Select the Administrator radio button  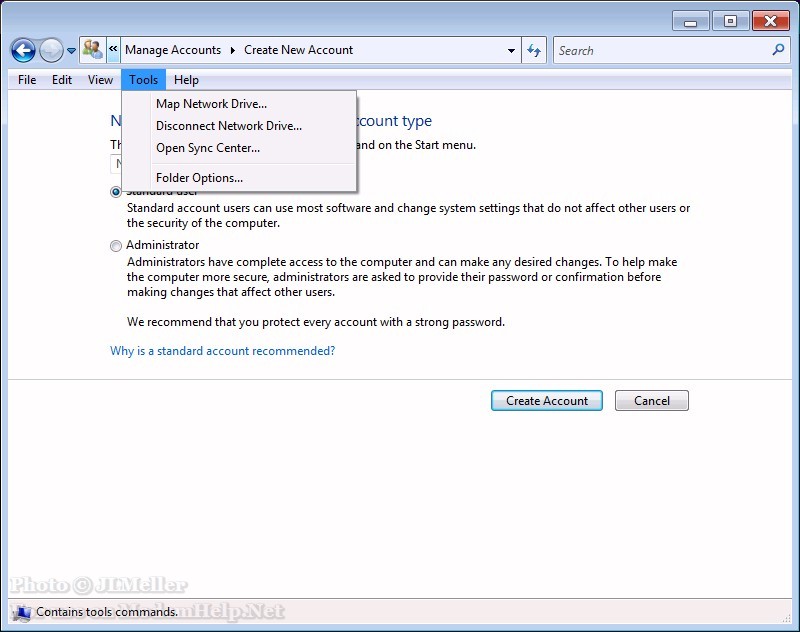pos(116,246)
